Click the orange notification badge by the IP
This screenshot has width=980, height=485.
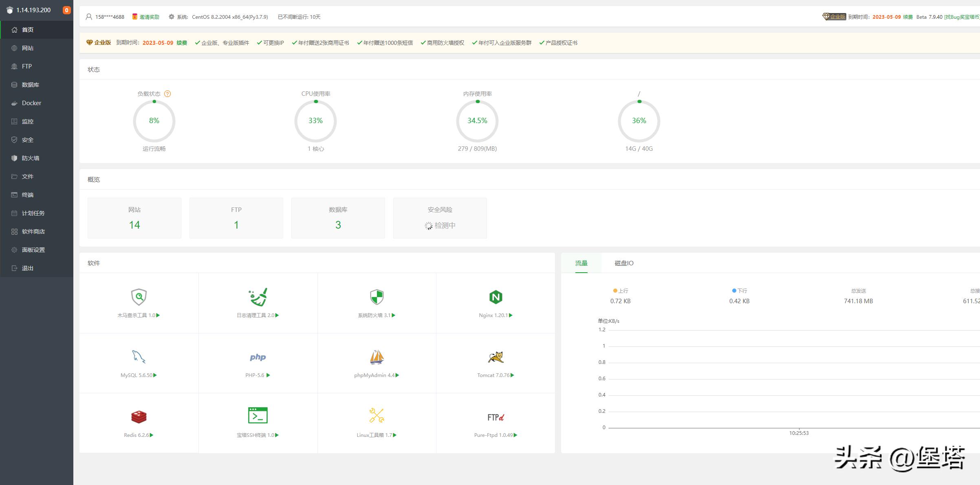(x=66, y=10)
